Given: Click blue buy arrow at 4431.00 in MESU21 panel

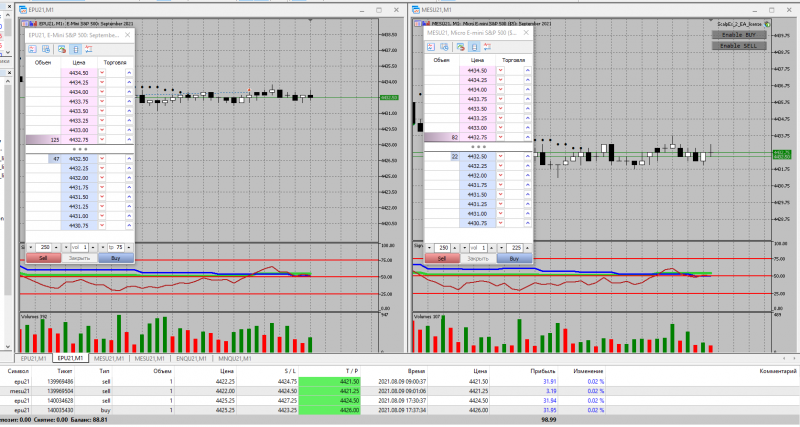Looking at the screenshot, I should coord(528,214).
